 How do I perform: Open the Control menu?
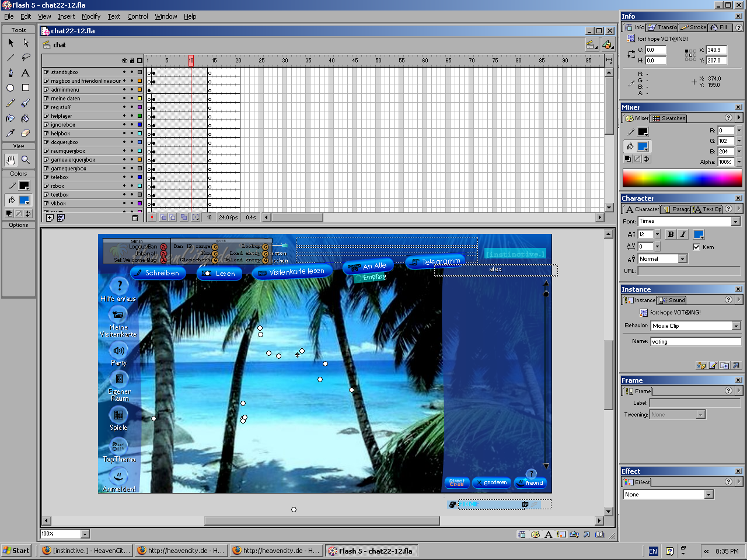(138, 16)
